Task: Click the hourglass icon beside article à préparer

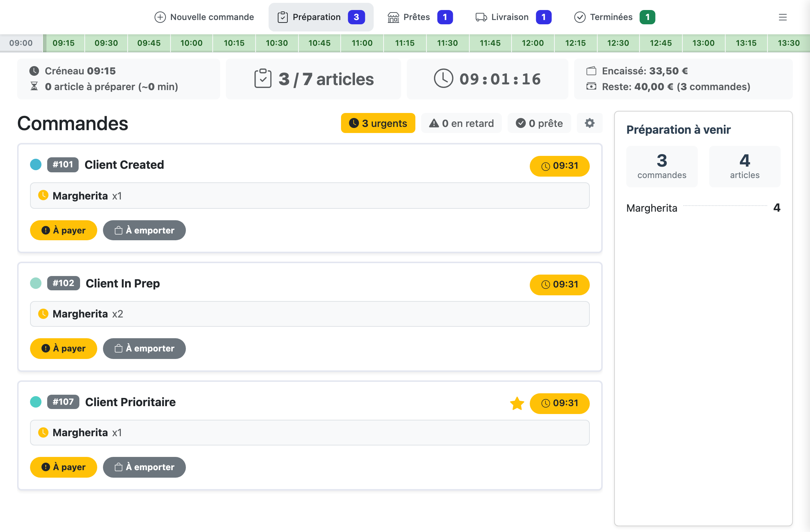Action: tap(34, 86)
